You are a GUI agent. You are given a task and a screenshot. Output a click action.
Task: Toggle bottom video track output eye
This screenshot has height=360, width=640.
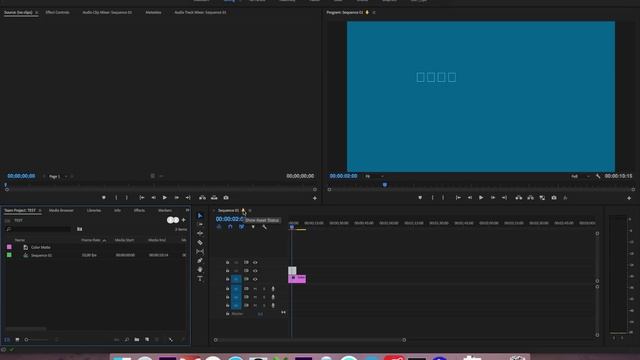(x=255, y=279)
